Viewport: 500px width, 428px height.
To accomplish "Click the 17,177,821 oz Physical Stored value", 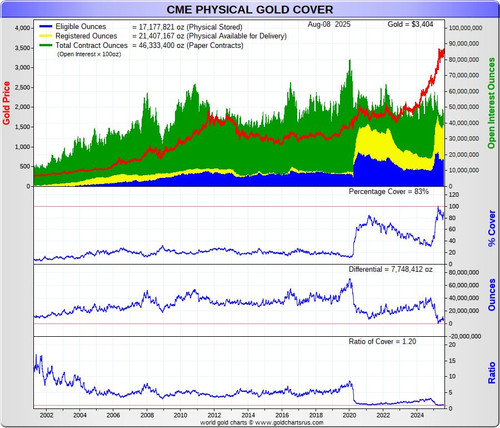I will click(x=187, y=27).
